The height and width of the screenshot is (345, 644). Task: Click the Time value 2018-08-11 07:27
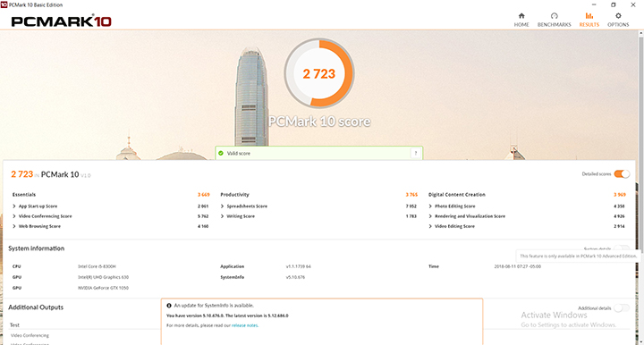[518, 266]
